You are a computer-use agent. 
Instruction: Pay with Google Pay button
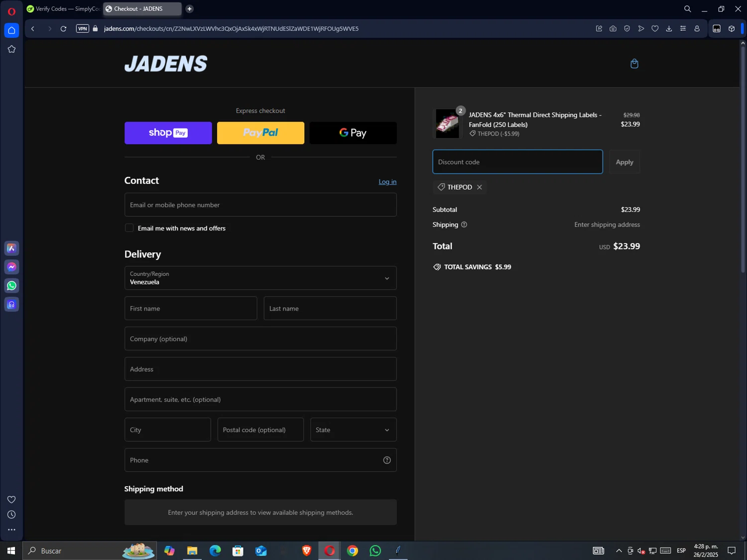[x=353, y=133]
